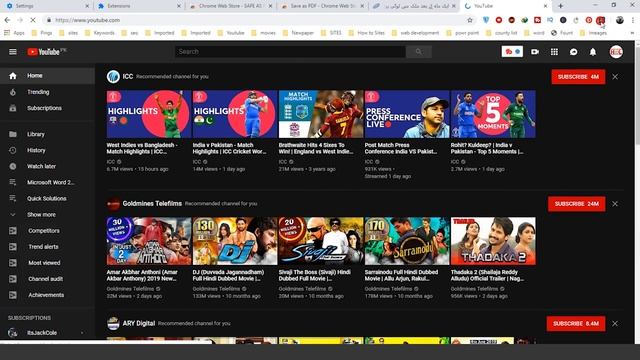The height and width of the screenshot is (360, 640).
Task: Open the Quick Solutions playlist
Action: [x=47, y=198]
